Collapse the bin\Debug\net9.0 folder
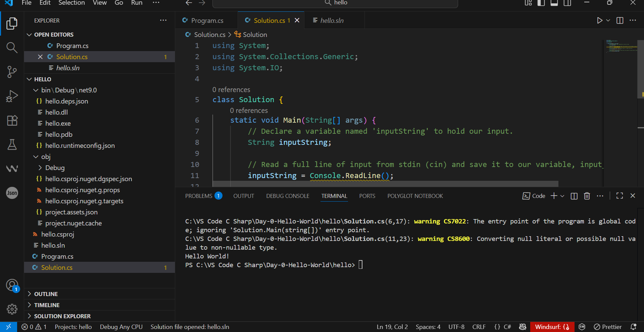 click(x=36, y=90)
